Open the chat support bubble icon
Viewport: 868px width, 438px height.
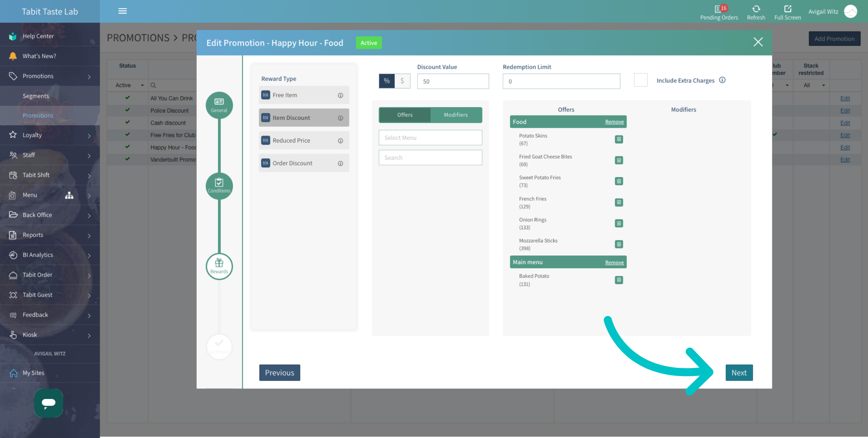(x=49, y=403)
